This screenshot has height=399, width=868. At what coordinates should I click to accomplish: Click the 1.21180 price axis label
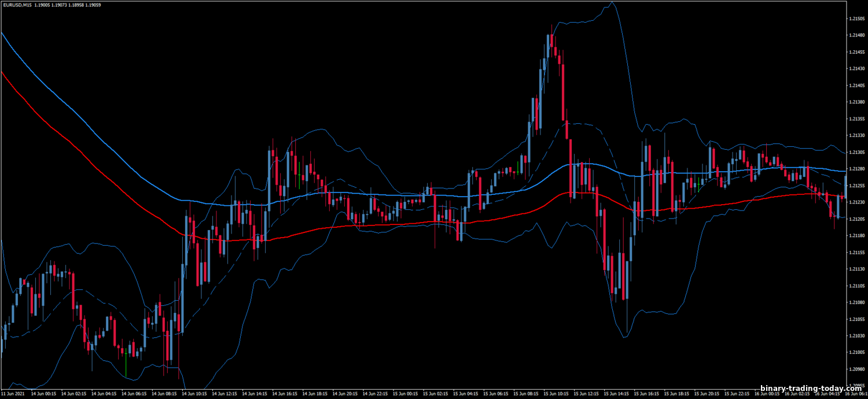tap(856, 236)
